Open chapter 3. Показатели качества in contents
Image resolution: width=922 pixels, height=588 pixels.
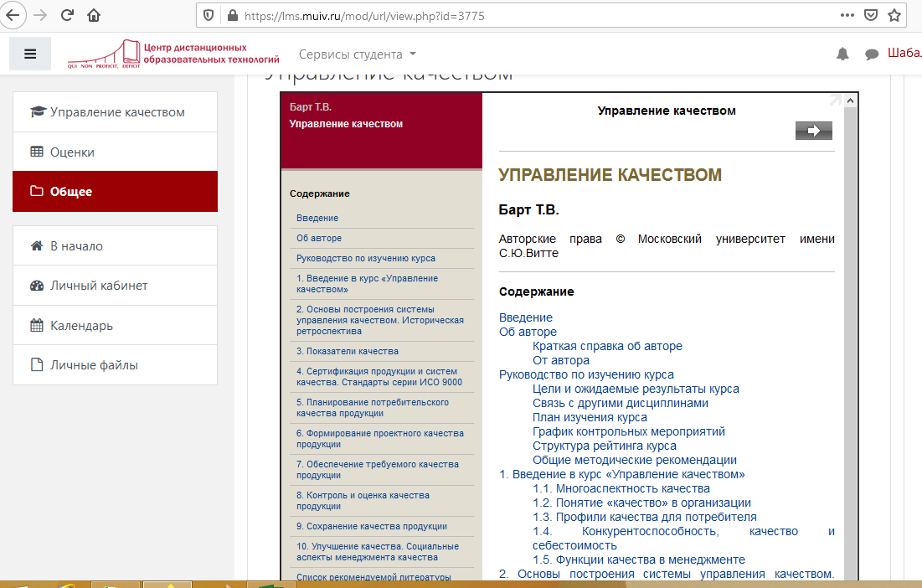point(348,351)
